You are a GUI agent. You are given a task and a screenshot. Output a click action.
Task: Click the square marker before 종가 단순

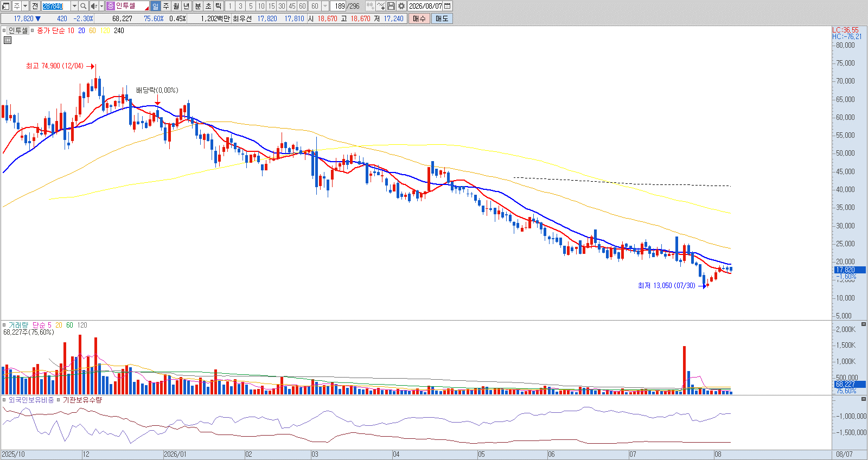33,31
